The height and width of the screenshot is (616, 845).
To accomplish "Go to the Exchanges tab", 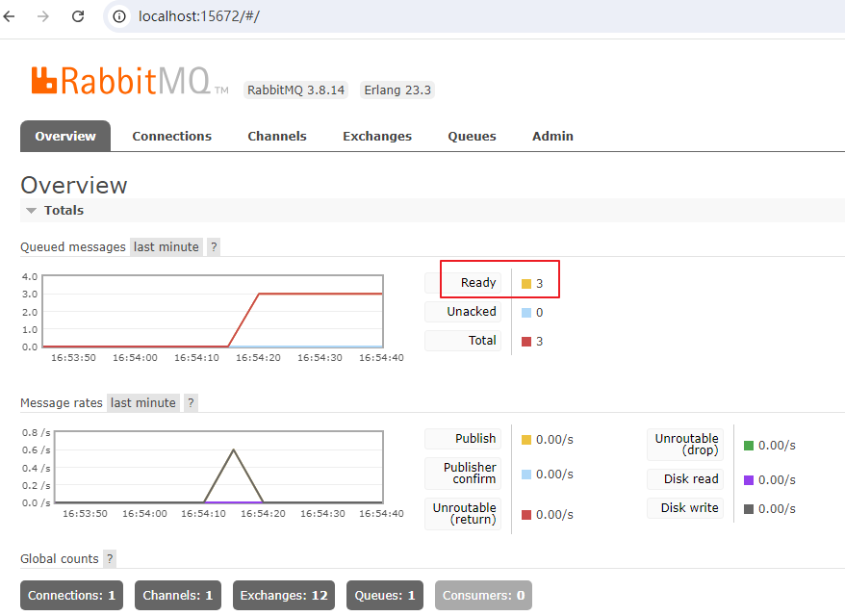I will (x=377, y=137).
